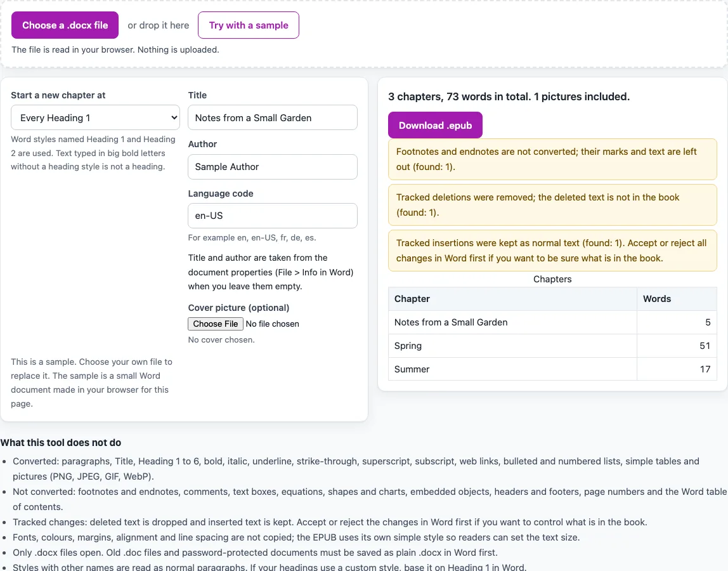This screenshot has width=728, height=571.
Task: Select the Chapter column header
Action: (512, 299)
